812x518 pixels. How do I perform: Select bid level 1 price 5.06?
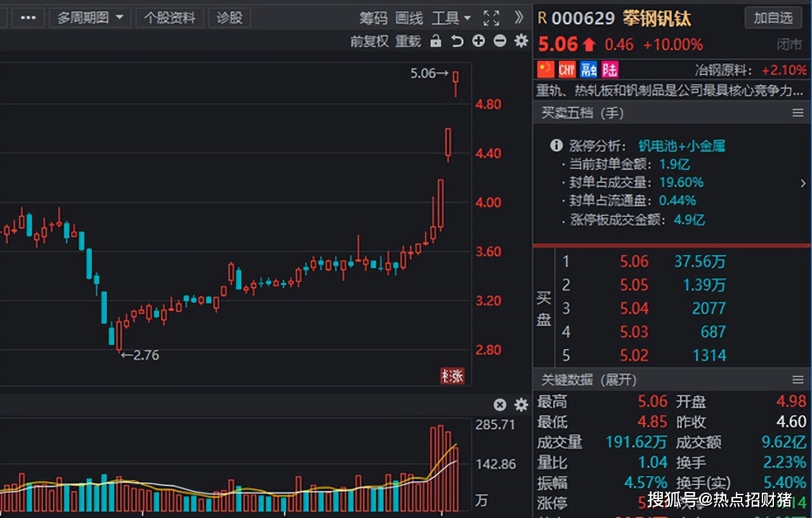(x=634, y=262)
